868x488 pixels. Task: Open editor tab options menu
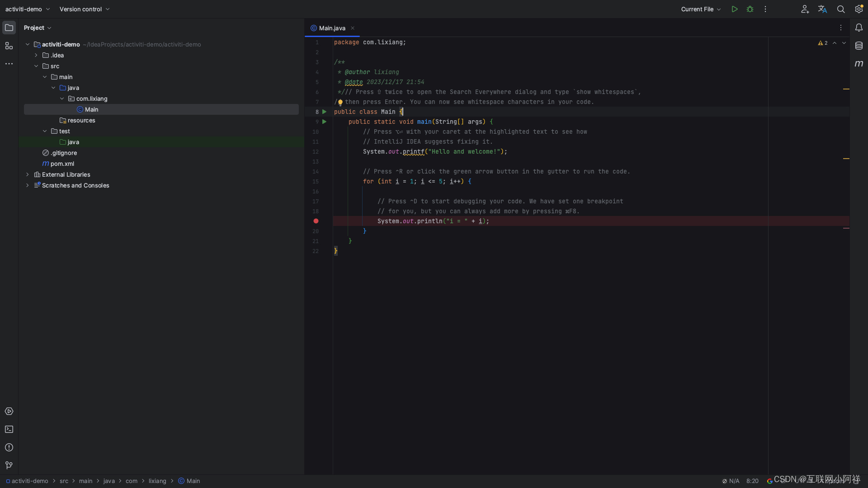841,28
